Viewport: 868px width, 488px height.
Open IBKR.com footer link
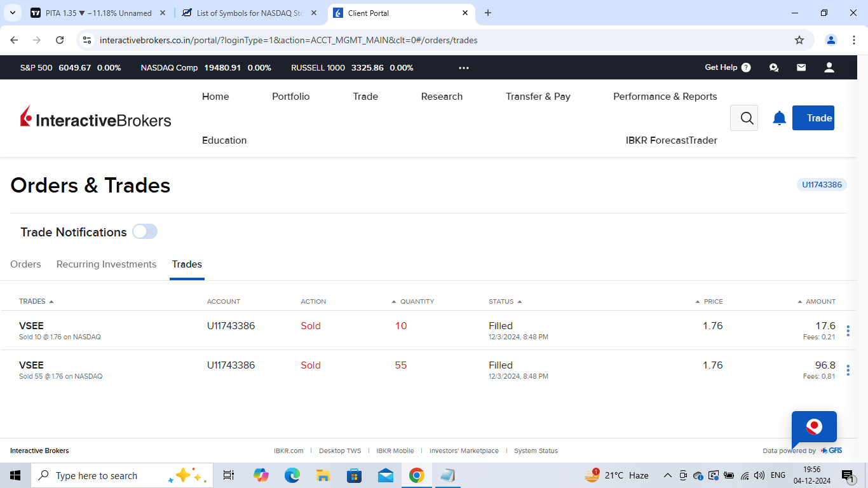coord(288,451)
